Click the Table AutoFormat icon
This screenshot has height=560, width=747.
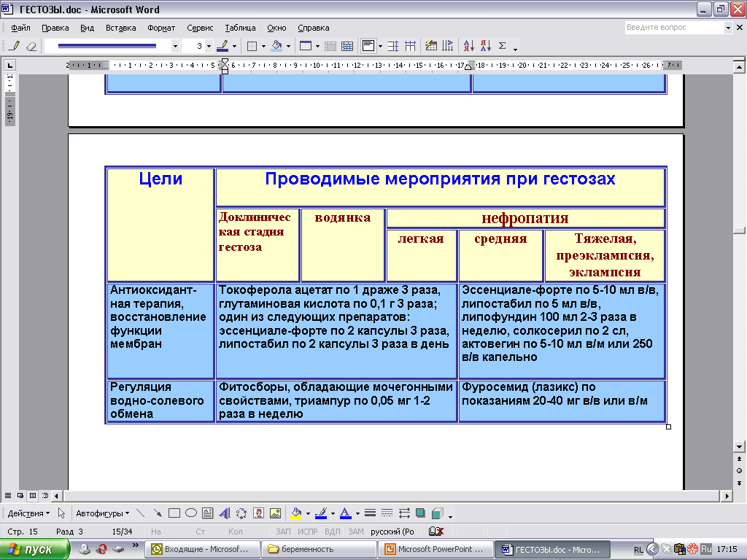click(431, 46)
